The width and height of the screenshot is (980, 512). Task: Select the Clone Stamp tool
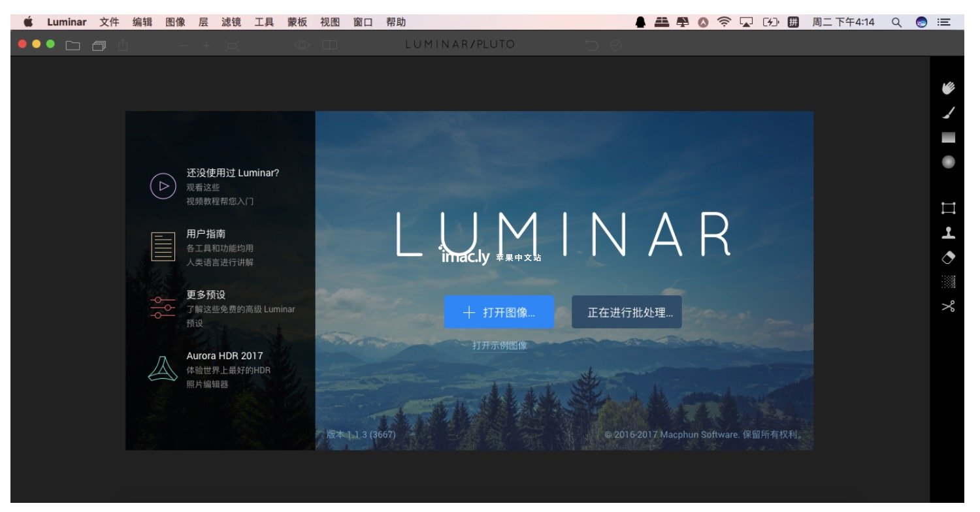948,232
